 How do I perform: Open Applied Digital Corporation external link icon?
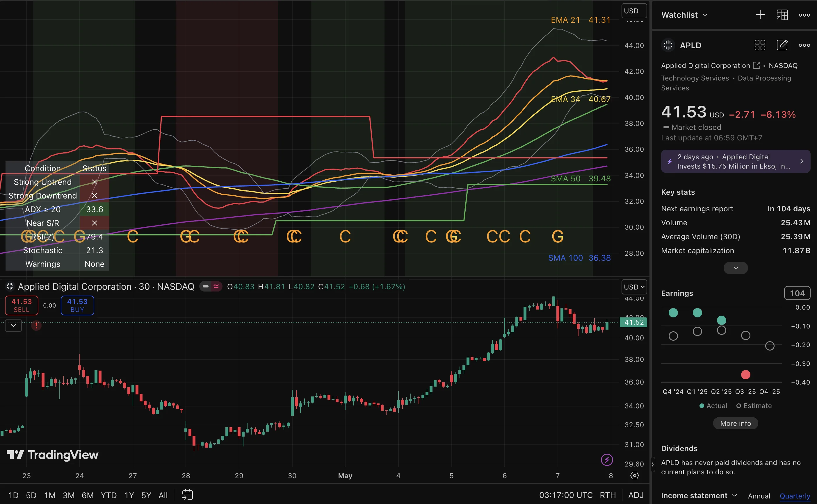point(756,65)
